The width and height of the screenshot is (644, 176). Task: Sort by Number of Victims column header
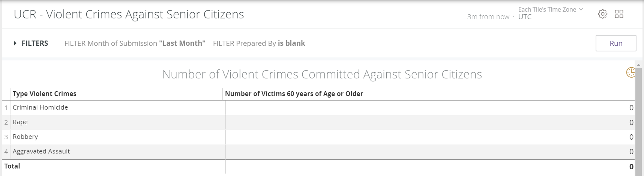tap(294, 94)
